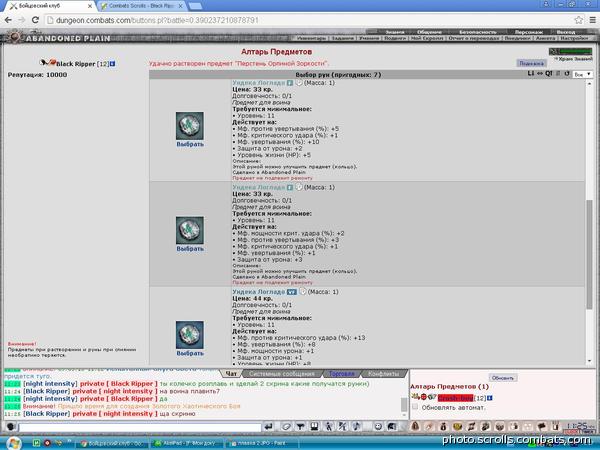The height and width of the screenshot is (450, 600).
Task: Click the first rune name link
Action: 259,83
